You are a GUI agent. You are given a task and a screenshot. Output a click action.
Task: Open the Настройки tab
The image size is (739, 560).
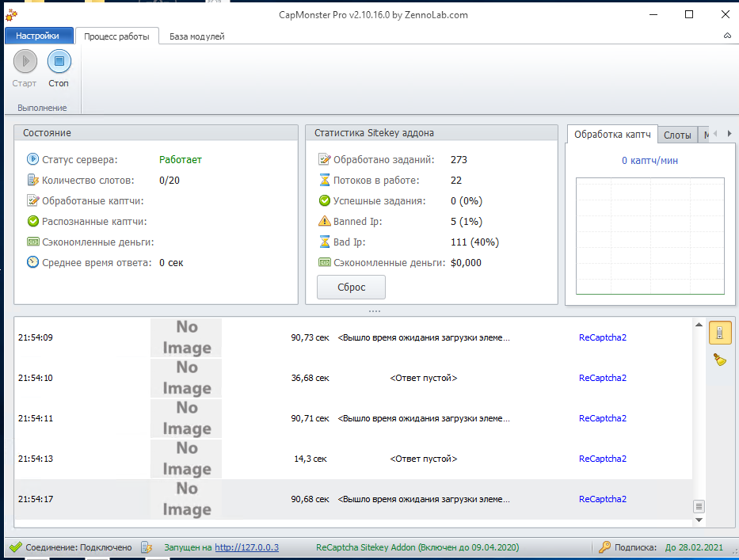[x=38, y=36]
